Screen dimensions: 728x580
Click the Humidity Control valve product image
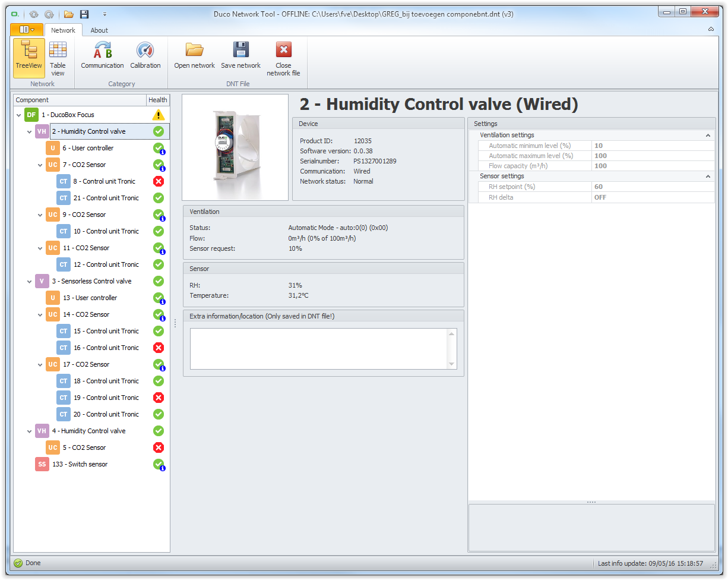pos(235,147)
